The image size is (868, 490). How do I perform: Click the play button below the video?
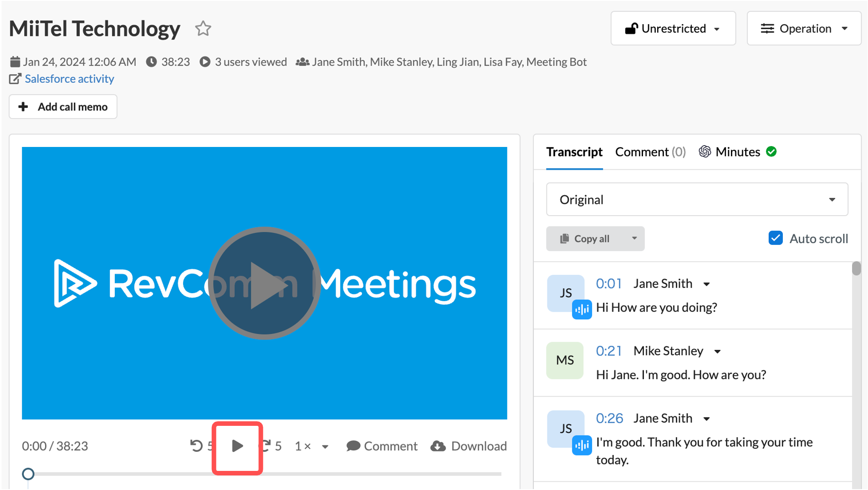point(237,446)
